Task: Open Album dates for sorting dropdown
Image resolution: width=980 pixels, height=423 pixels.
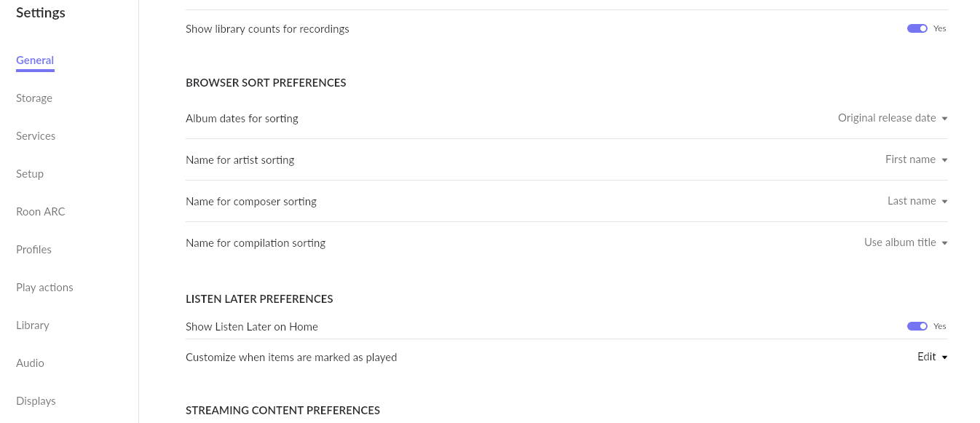Action: pos(892,118)
